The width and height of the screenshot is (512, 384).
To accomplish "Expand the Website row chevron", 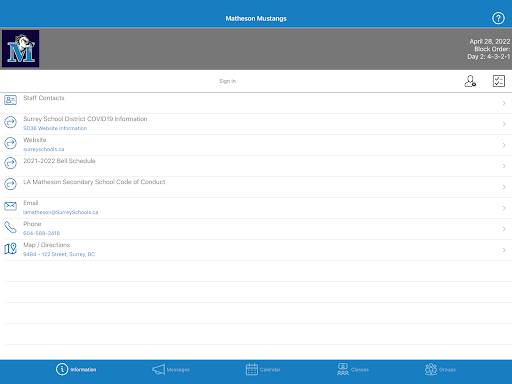I will (x=504, y=145).
